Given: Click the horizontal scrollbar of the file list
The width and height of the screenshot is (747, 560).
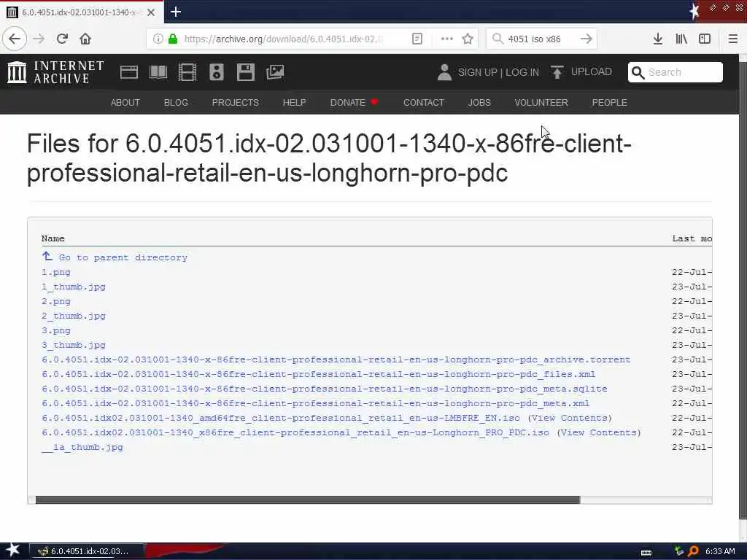Looking at the screenshot, I should click(x=308, y=499).
